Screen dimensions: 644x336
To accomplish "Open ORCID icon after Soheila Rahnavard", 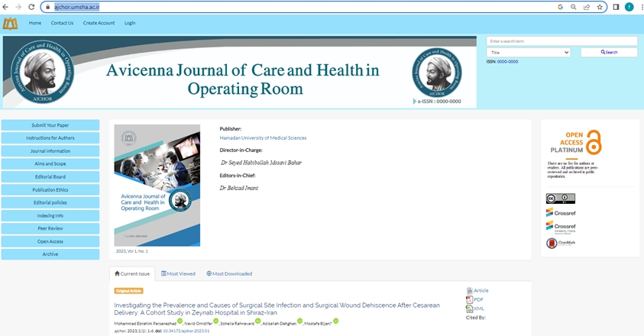I will click(x=258, y=321).
